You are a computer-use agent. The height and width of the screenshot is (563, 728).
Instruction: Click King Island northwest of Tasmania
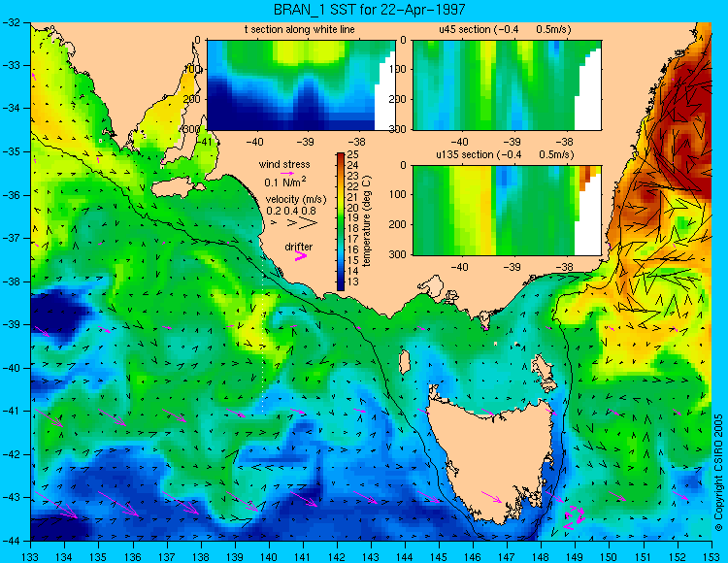tap(405, 362)
